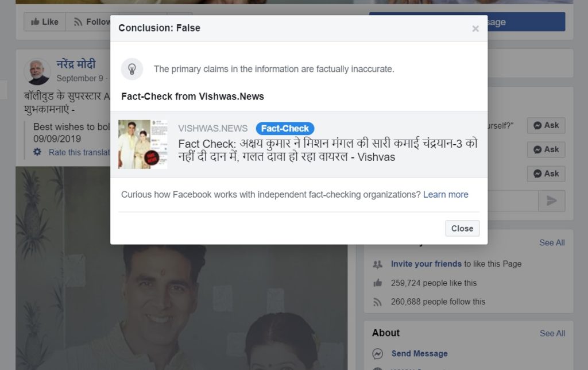Click the Close button in dialog
The image size is (588, 370).
tap(462, 228)
